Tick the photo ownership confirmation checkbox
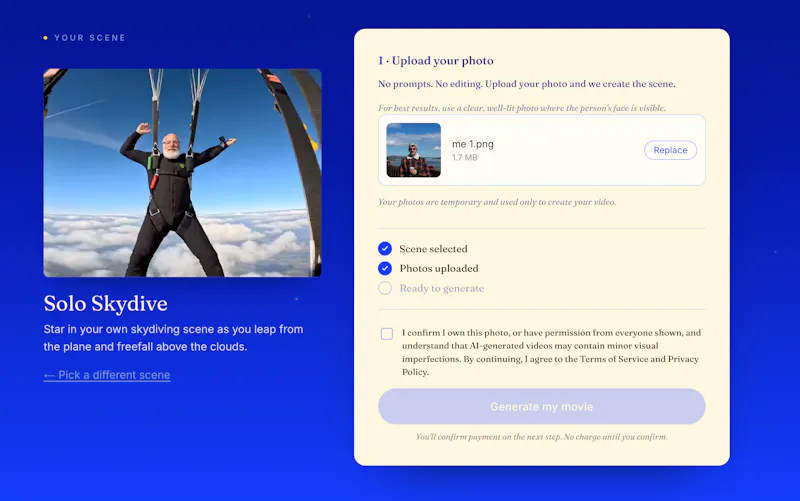Screen dimensions: 800x501 pos(387,334)
